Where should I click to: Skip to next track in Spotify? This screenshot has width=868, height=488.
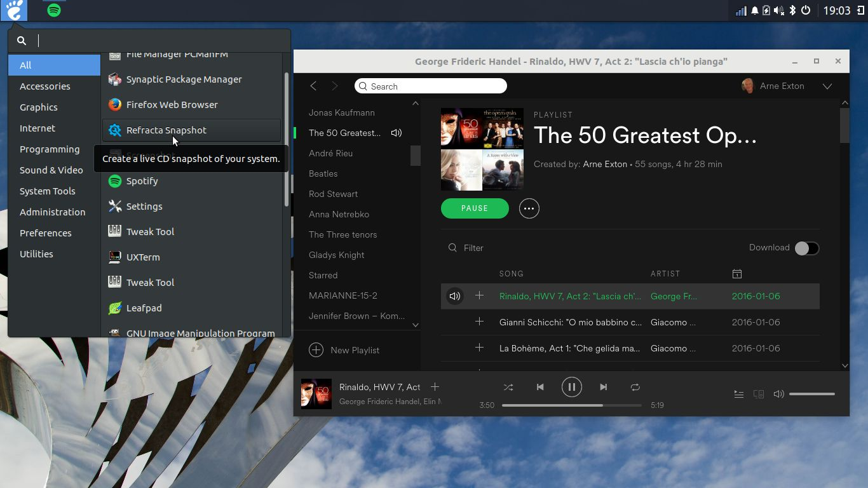click(x=603, y=387)
